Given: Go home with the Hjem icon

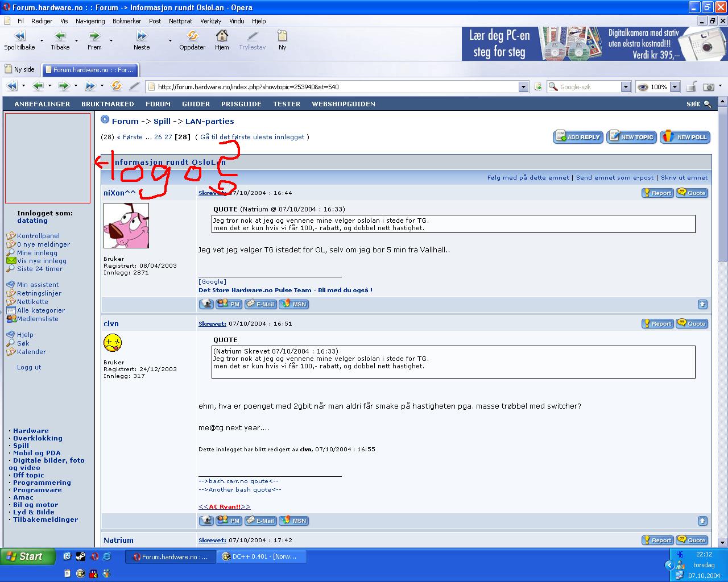Looking at the screenshot, I should tap(222, 36).
